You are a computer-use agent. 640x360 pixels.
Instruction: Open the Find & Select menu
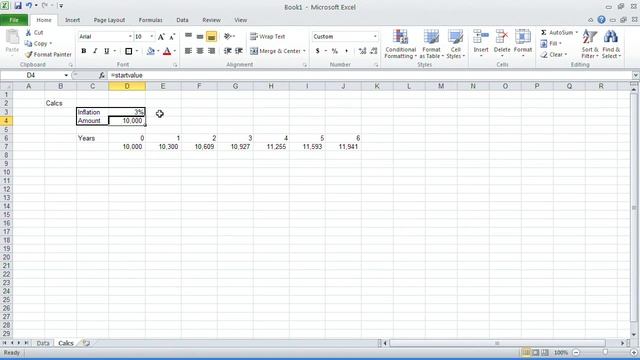(x=611, y=44)
